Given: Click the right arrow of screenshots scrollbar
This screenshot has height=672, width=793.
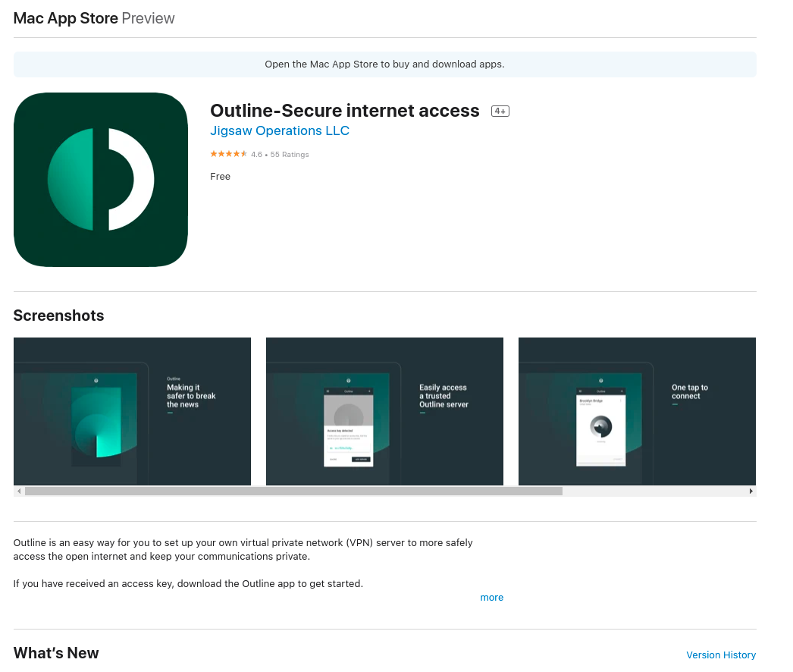Looking at the screenshot, I should tap(751, 491).
